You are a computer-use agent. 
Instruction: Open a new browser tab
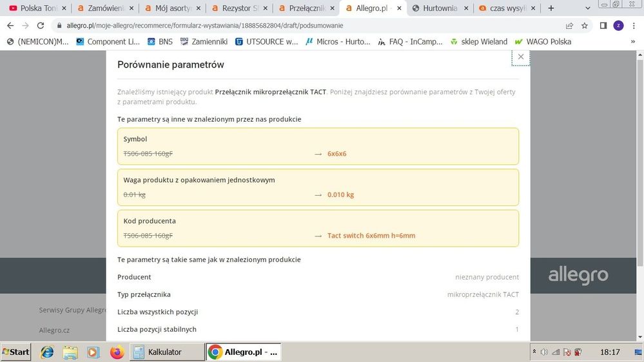(x=551, y=8)
